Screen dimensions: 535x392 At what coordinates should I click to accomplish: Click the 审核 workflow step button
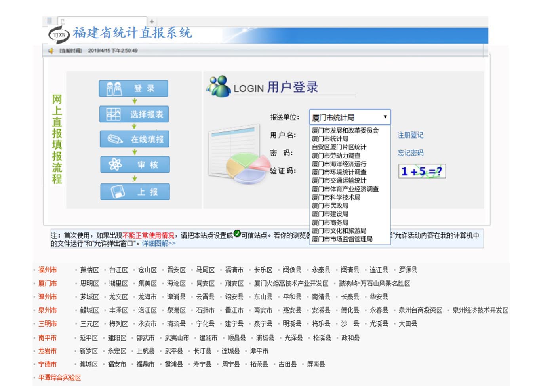pyautogui.click(x=135, y=164)
